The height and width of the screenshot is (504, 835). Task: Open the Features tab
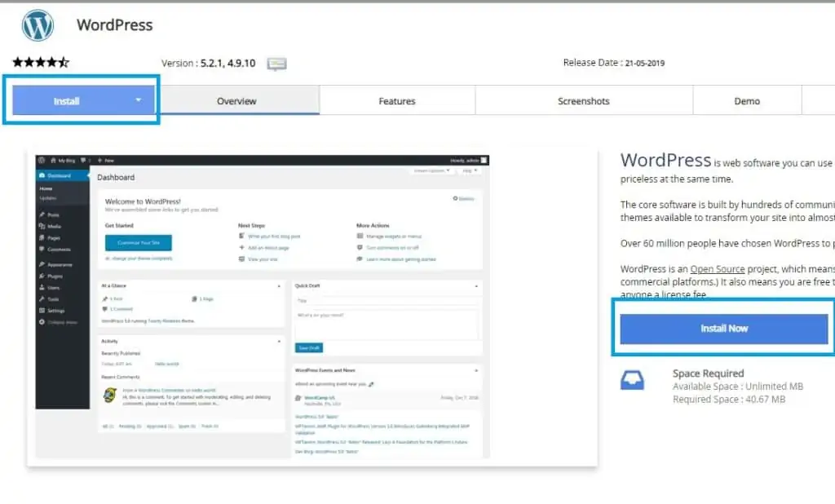[x=397, y=100]
